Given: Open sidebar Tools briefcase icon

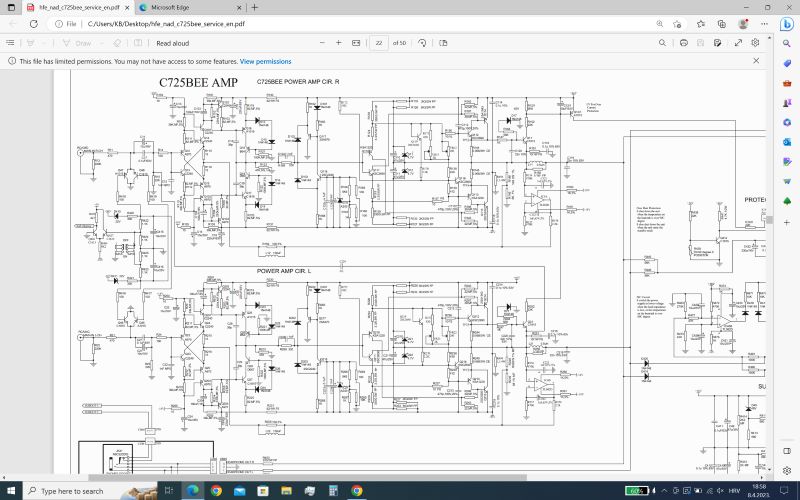Looking at the screenshot, I should (787, 83).
